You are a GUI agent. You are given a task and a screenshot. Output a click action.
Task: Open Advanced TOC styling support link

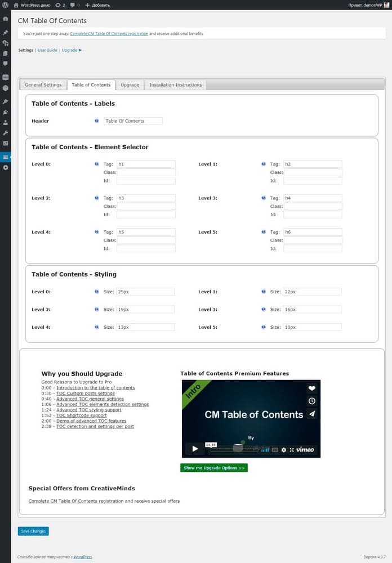click(x=89, y=410)
